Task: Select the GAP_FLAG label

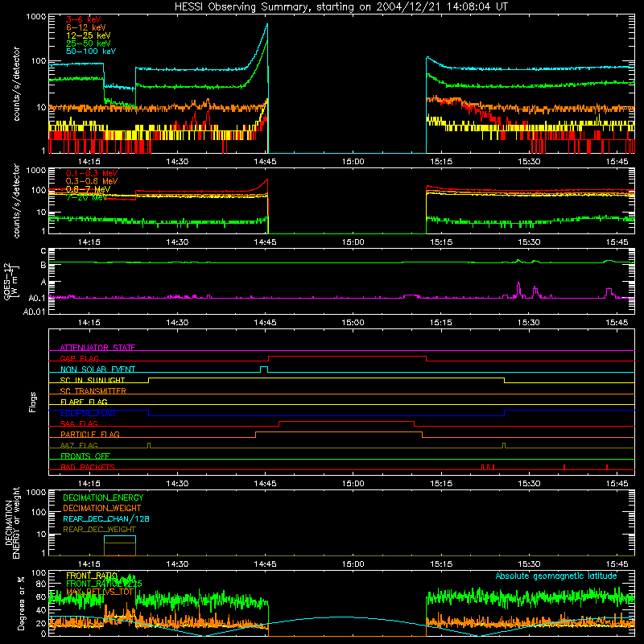Action: (x=79, y=358)
